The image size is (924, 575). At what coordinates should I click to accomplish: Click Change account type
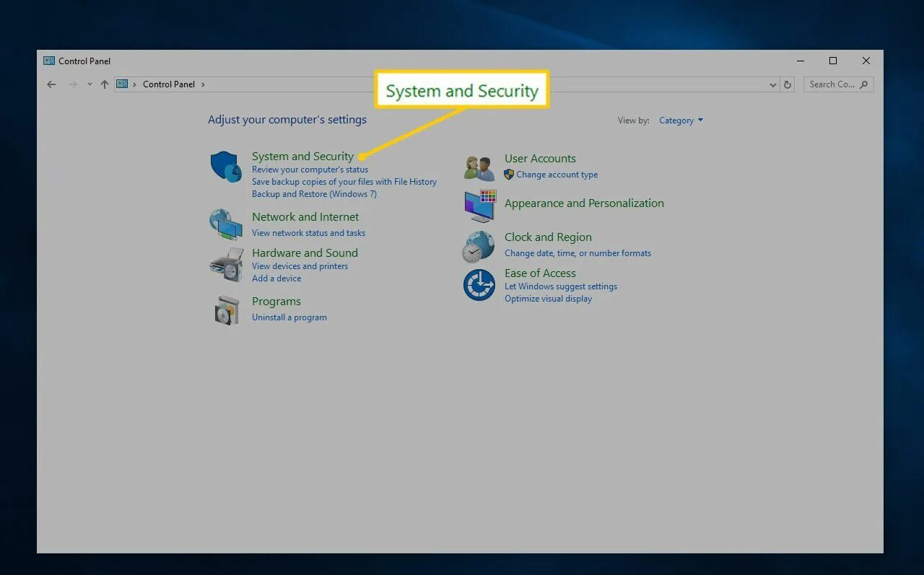557,175
